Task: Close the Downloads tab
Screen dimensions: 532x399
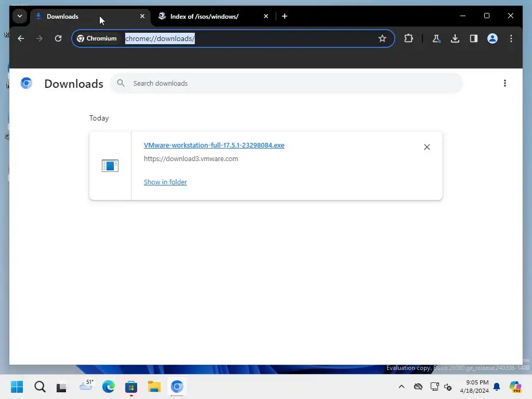Action: pyautogui.click(x=142, y=16)
